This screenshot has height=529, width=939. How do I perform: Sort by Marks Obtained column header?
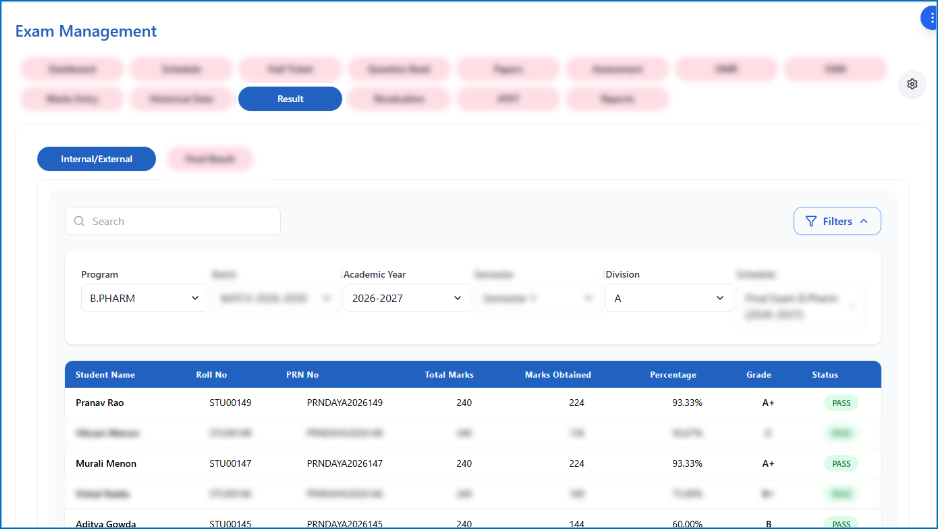click(558, 374)
